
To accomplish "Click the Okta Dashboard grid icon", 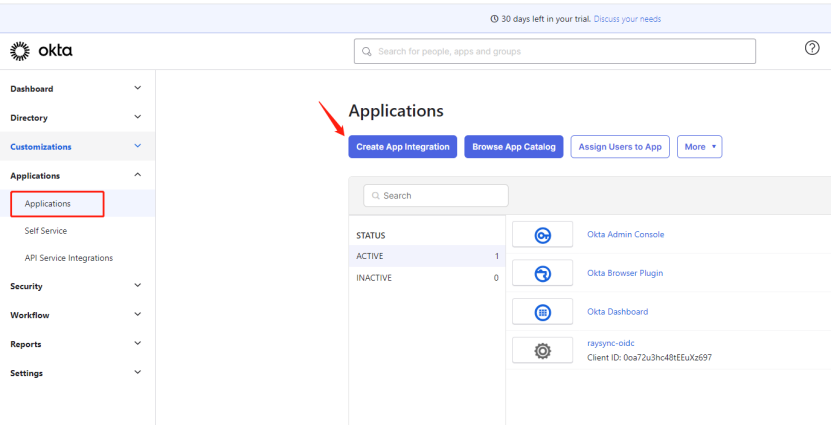I will (x=542, y=311).
